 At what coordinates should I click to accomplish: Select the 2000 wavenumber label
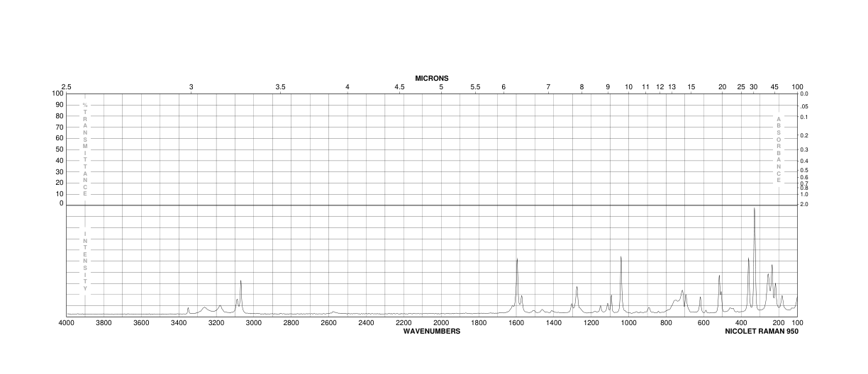(441, 323)
